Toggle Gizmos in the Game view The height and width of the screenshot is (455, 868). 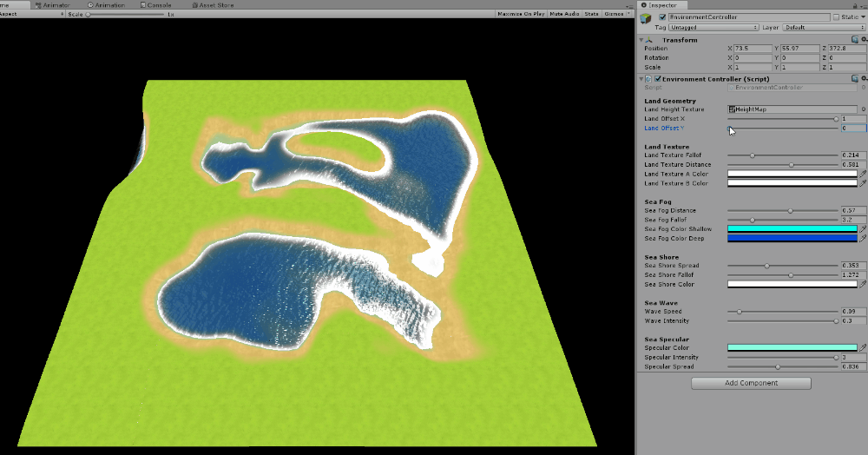[614, 14]
